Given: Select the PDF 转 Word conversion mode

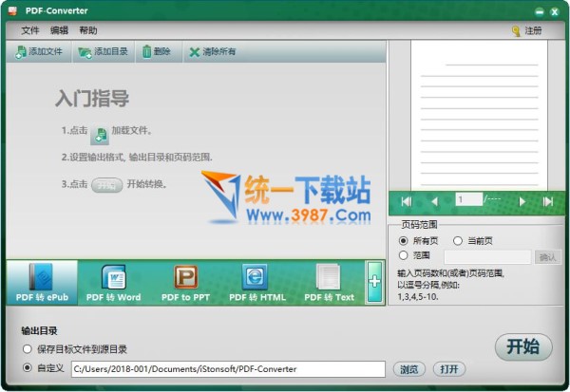Looking at the screenshot, I should pyautogui.click(x=113, y=283).
